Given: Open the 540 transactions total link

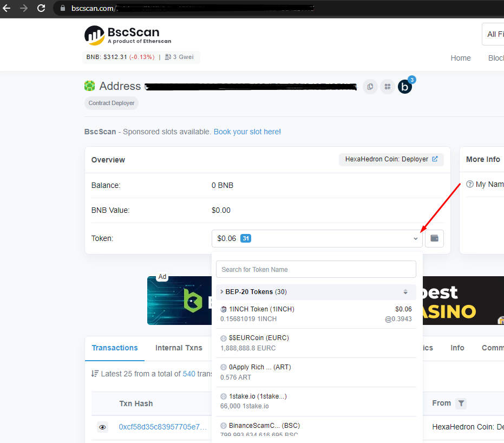Looking at the screenshot, I should pos(189,374).
